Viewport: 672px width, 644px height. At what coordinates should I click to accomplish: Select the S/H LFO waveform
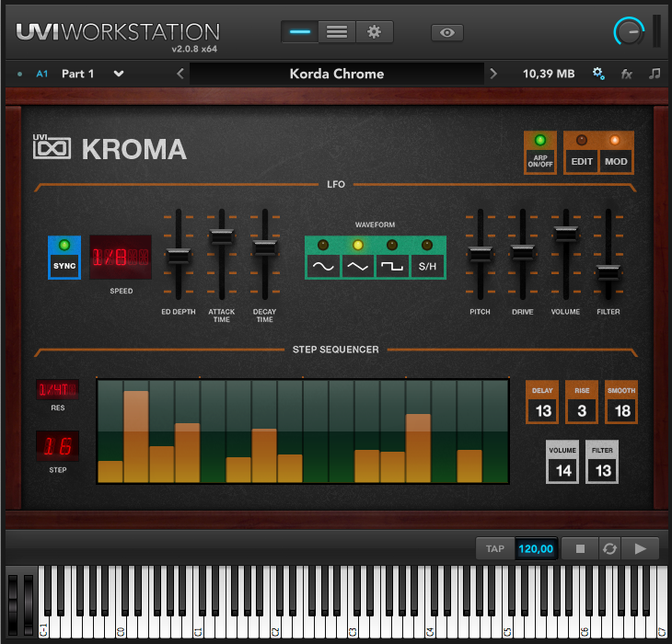click(427, 266)
